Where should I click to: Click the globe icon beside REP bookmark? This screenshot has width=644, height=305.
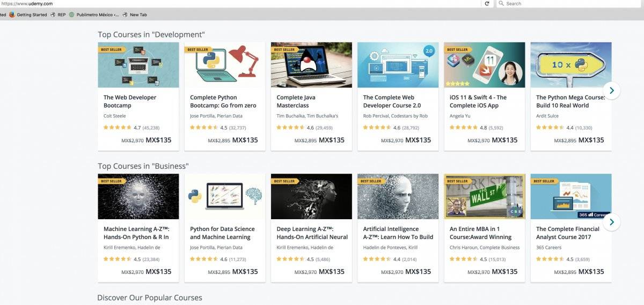pyautogui.click(x=53, y=14)
